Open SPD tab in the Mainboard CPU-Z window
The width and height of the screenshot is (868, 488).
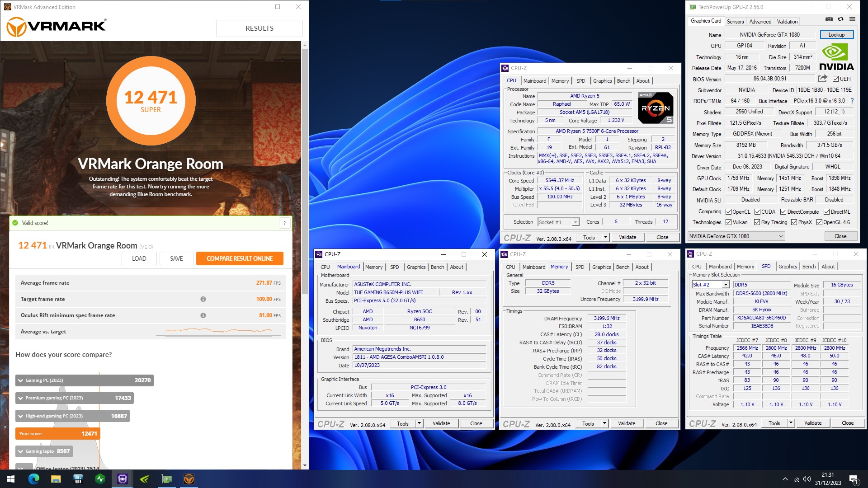click(x=394, y=267)
